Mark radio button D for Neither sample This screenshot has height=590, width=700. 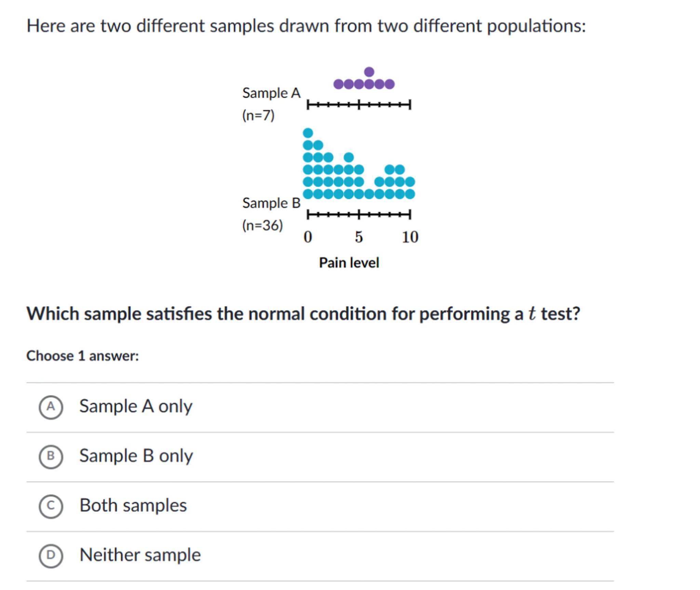click(51, 555)
